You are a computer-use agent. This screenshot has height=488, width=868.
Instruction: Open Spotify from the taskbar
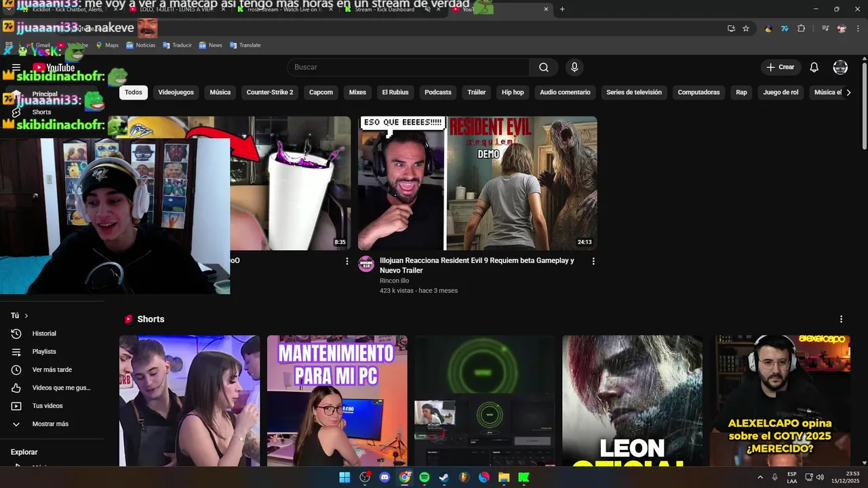point(425,477)
